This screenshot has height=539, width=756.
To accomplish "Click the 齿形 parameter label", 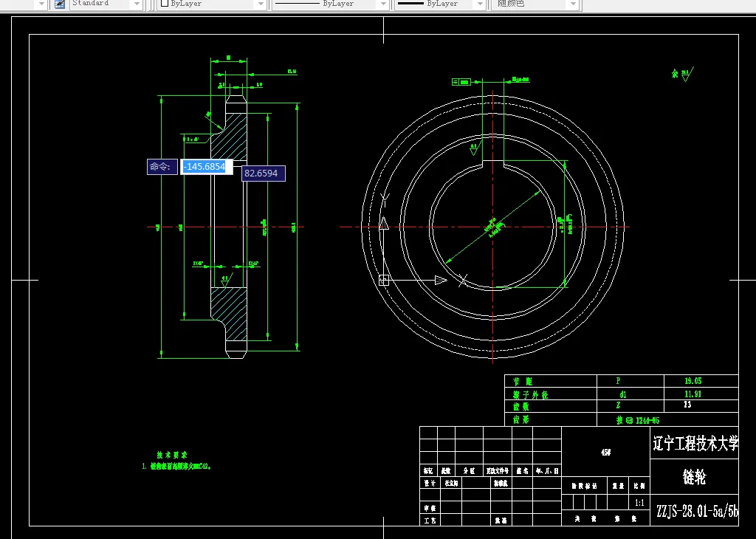I will pos(521,419).
